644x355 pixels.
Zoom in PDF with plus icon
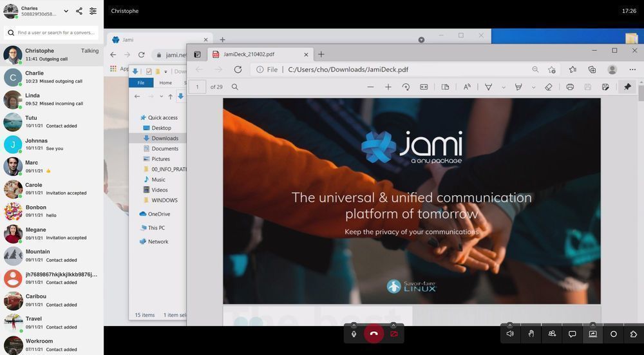pyautogui.click(x=388, y=87)
